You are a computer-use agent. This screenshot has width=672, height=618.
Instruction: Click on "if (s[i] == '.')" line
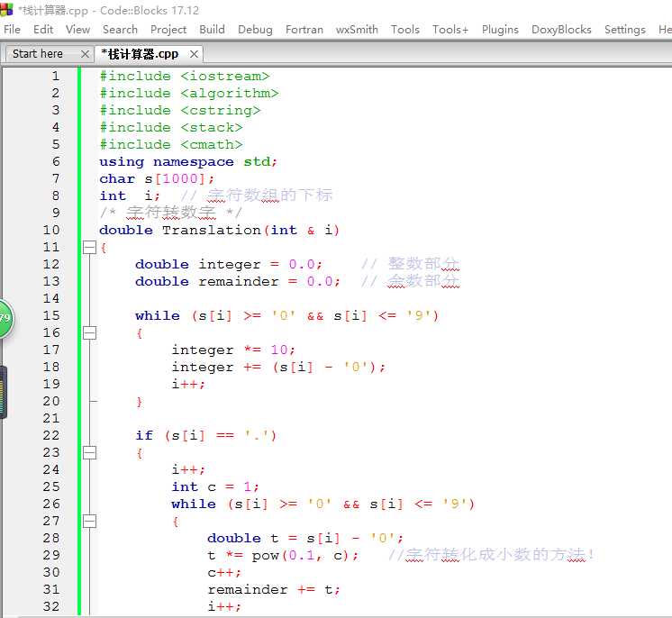[205, 435]
